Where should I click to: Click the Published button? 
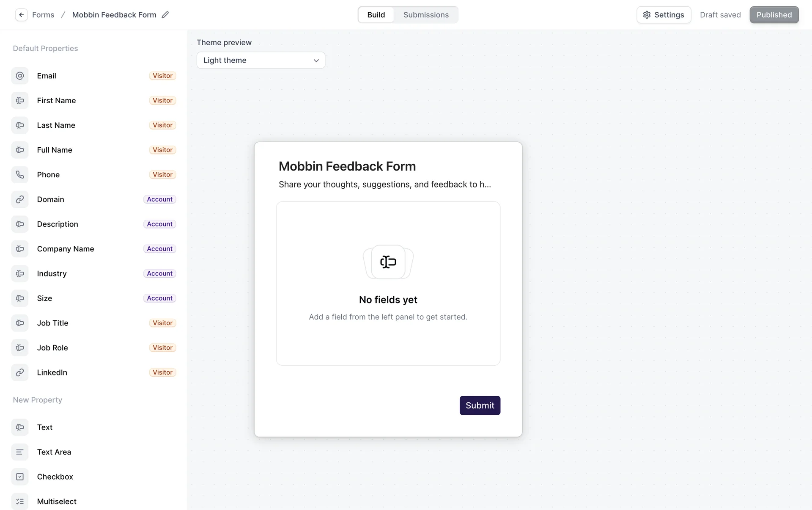(774, 15)
